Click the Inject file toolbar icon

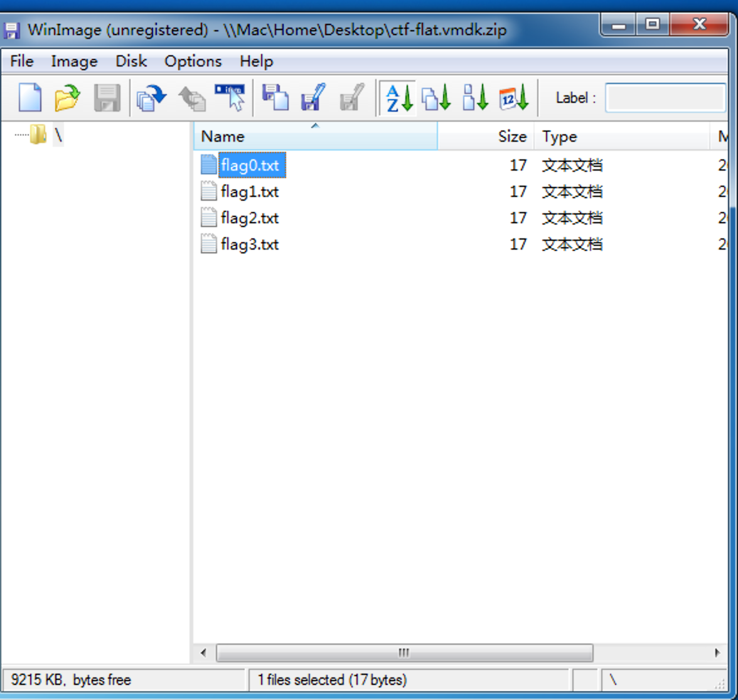click(x=230, y=97)
